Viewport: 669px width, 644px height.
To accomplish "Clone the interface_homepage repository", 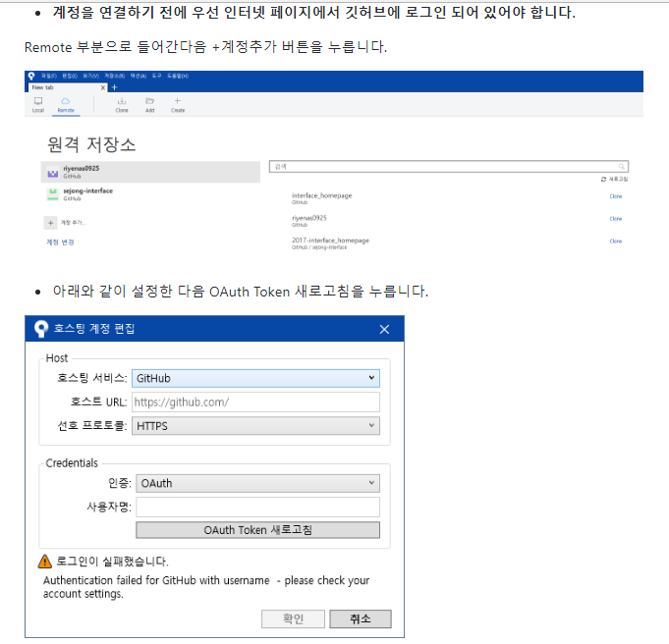I will (616, 196).
